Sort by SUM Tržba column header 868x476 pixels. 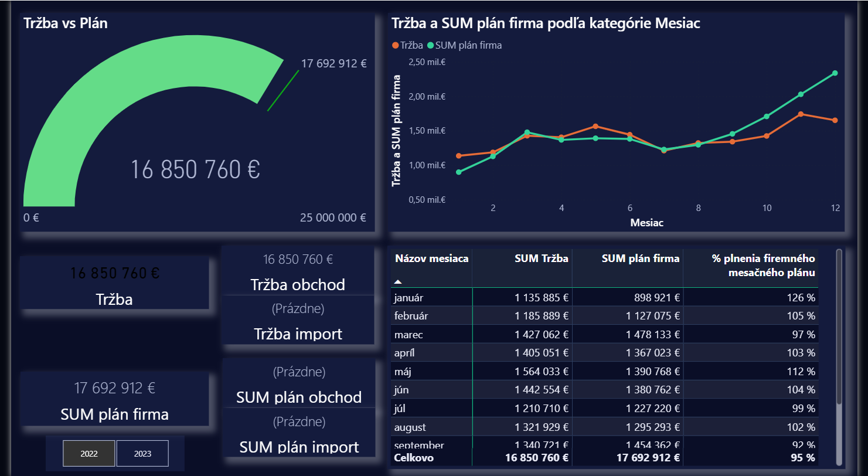[542, 259]
